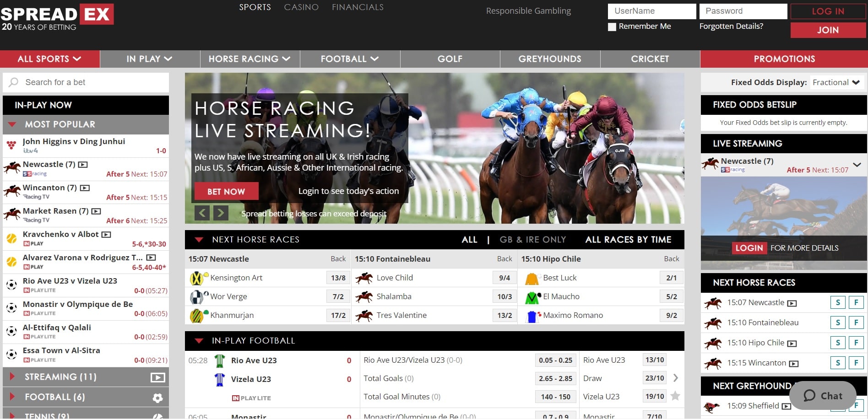The width and height of the screenshot is (868, 419).
Task: Click Bet Now on the banner
Action: [226, 191]
